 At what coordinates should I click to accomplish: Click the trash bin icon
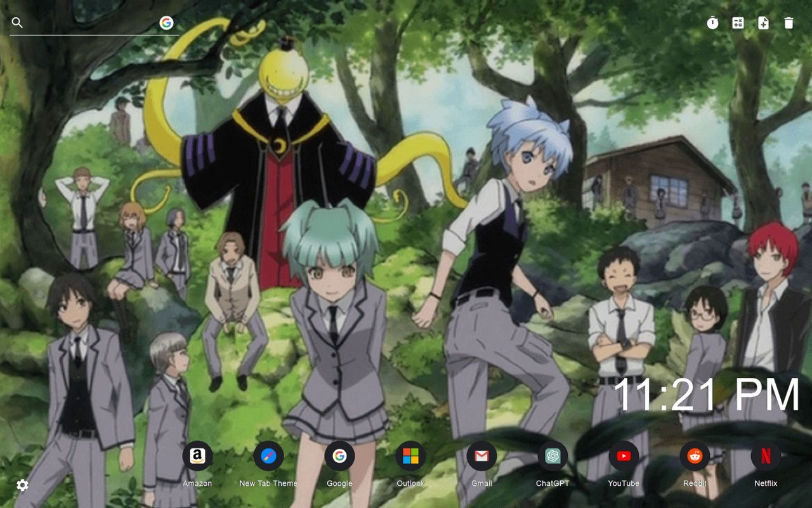click(x=789, y=23)
